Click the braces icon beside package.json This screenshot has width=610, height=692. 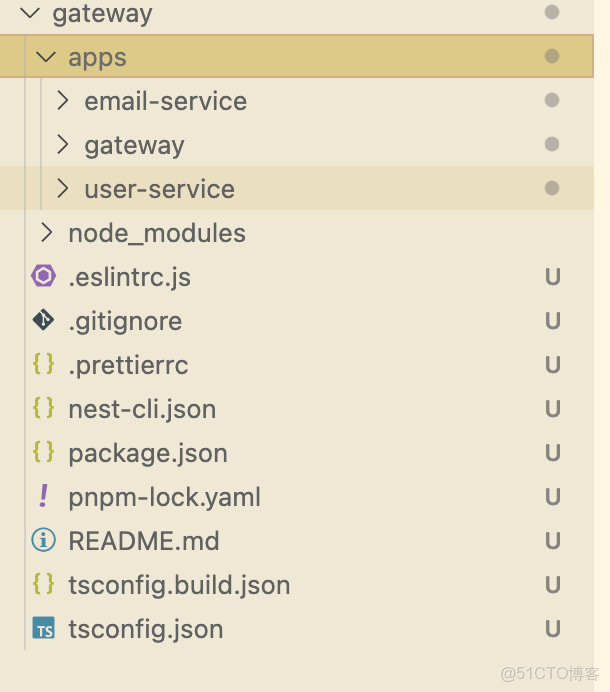point(43,453)
